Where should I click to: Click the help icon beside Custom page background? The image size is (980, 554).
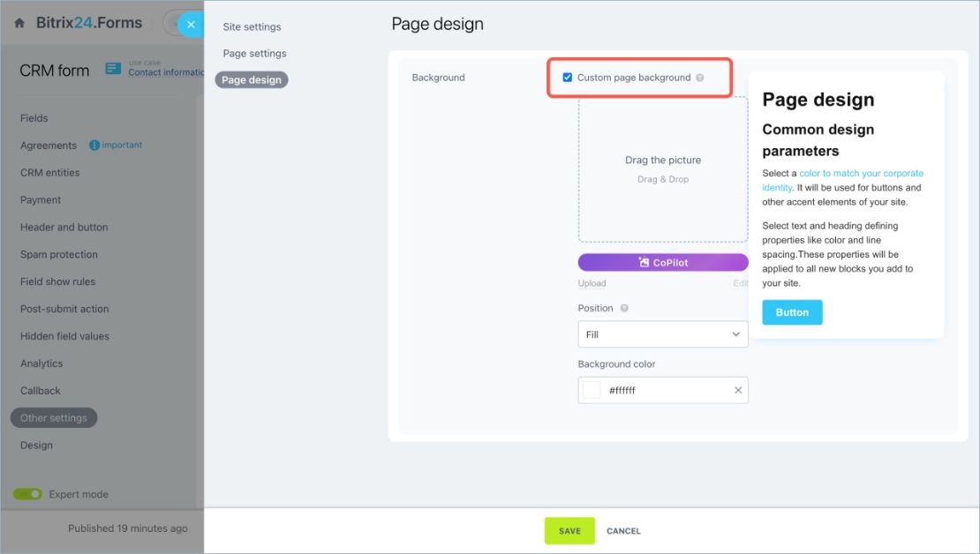tap(700, 78)
